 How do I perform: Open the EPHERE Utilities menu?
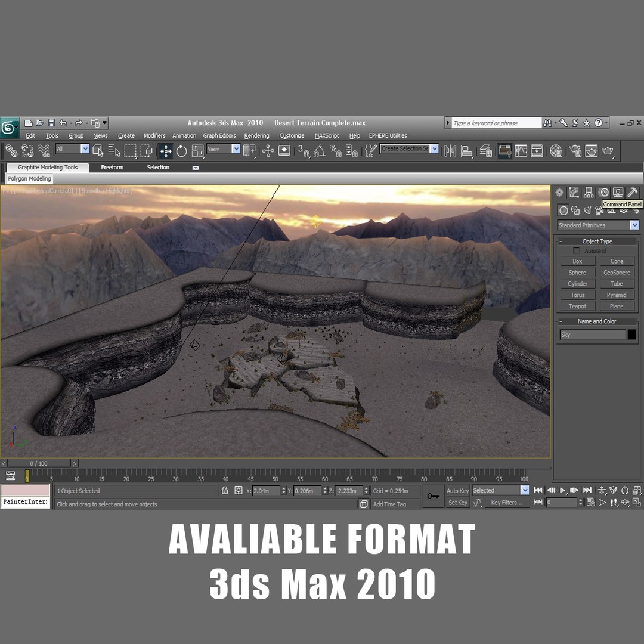tap(388, 135)
